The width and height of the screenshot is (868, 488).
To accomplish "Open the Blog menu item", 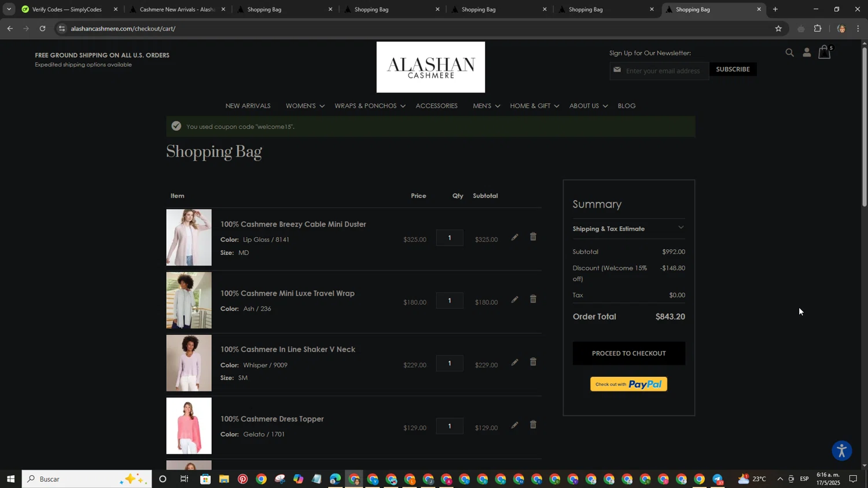I will click(x=627, y=106).
